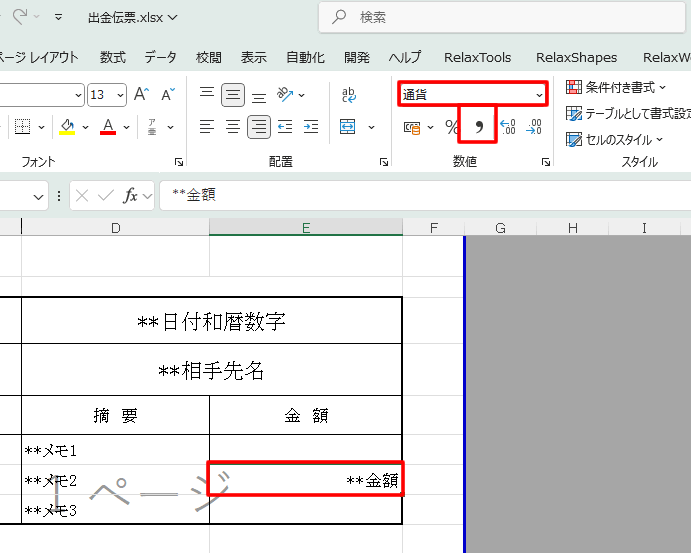Open the number format 通貨 dropdown
The height and width of the screenshot is (553, 691).
click(x=540, y=95)
